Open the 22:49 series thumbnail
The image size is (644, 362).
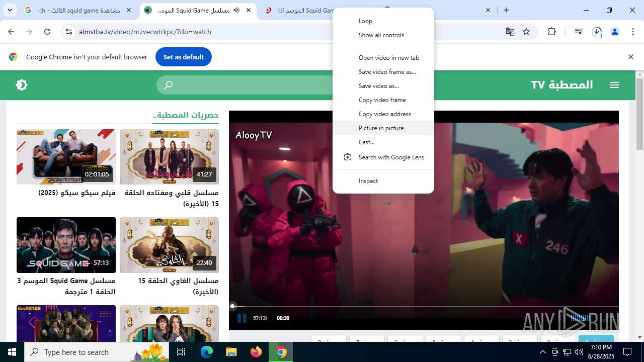coord(169,245)
